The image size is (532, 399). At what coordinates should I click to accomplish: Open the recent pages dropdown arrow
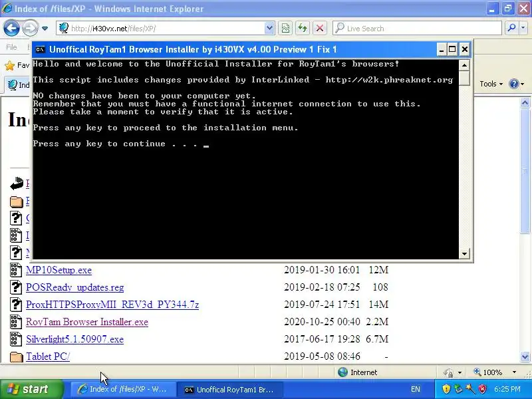[45, 29]
